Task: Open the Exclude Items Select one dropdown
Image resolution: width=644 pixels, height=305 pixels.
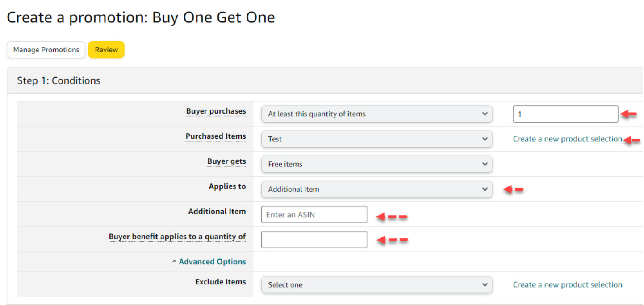Action: (x=376, y=285)
